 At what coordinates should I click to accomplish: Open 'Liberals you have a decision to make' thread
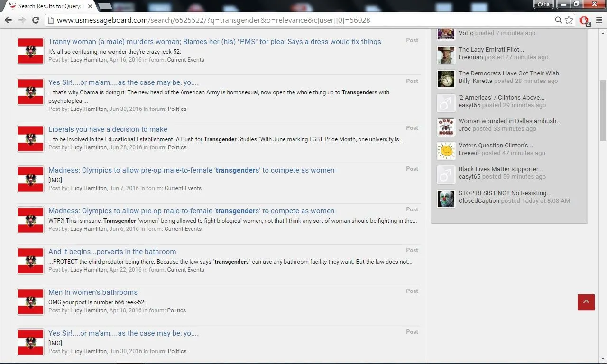click(108, 129)
